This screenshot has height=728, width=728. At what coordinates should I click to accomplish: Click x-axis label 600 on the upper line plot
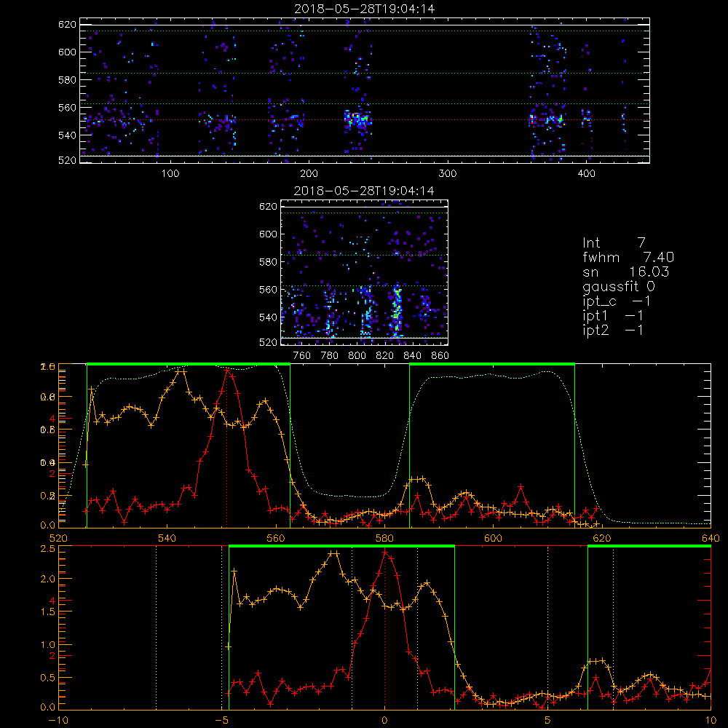coord(493,539)
